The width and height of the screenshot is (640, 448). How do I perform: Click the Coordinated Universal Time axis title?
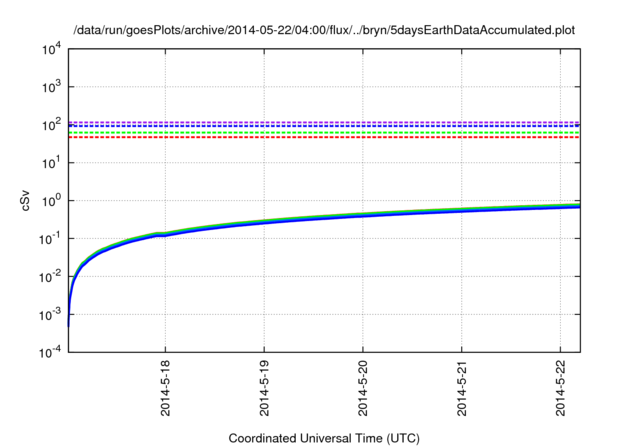click(x=324, y=438)
